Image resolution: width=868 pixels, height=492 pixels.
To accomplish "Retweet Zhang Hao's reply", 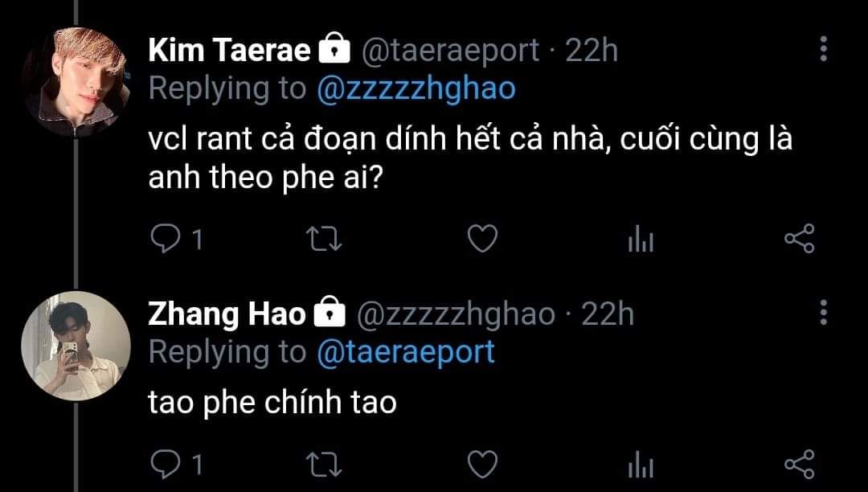I will click(x=324, y=465).
